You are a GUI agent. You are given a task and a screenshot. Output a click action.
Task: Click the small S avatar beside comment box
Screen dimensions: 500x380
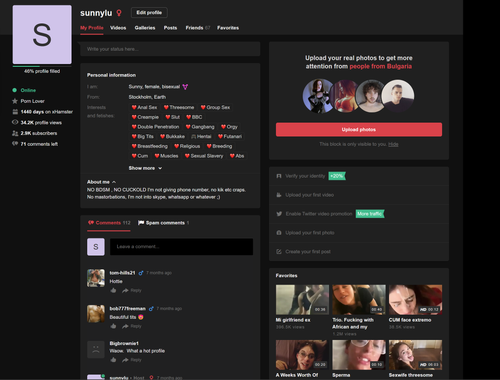pyautogui.click(x=96, y=247)
